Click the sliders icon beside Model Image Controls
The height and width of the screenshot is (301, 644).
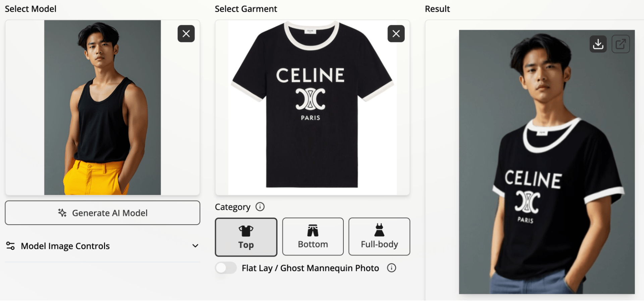(x=10, y=246)
